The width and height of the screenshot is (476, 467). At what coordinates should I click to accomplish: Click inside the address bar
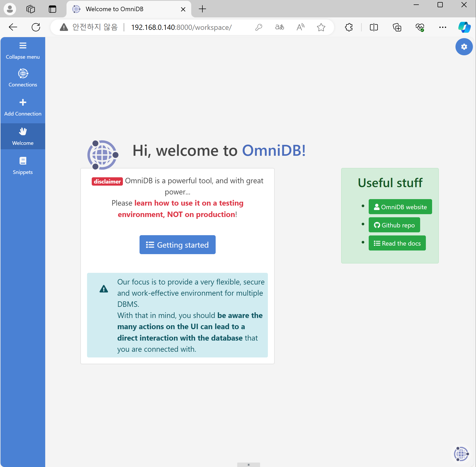(182, 27)
